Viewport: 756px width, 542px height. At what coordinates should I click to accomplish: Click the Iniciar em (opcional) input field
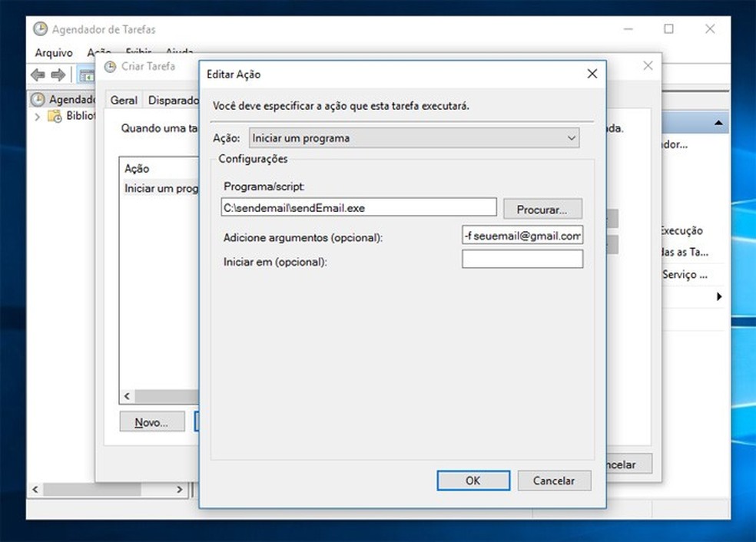(522, 259)
